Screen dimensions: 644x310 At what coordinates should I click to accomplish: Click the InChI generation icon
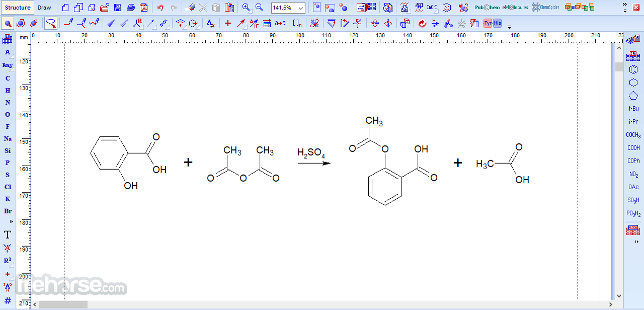tap(432, 8)
